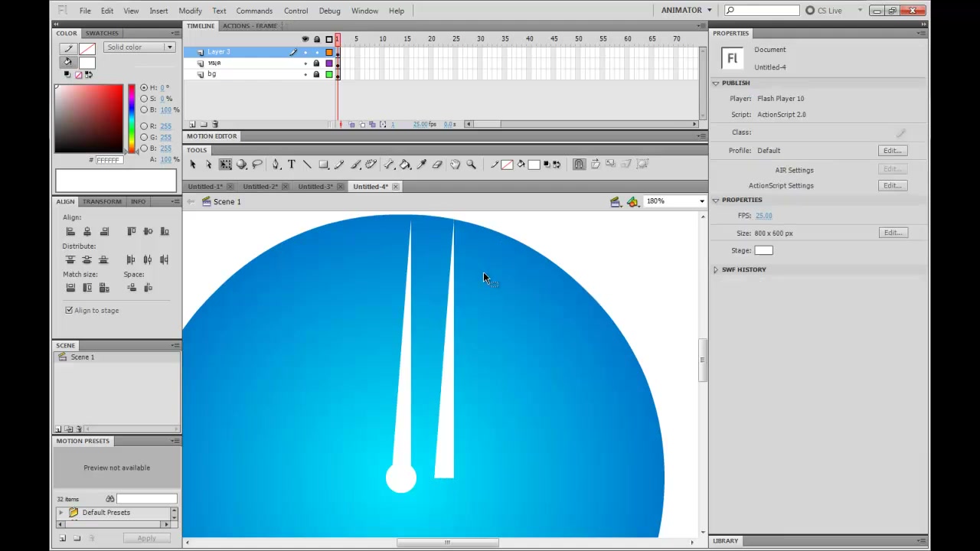The width and height of the screenshot is (980, 551).
Task: Enable Snap to Objects magnet icon
Action: (580, 164)
